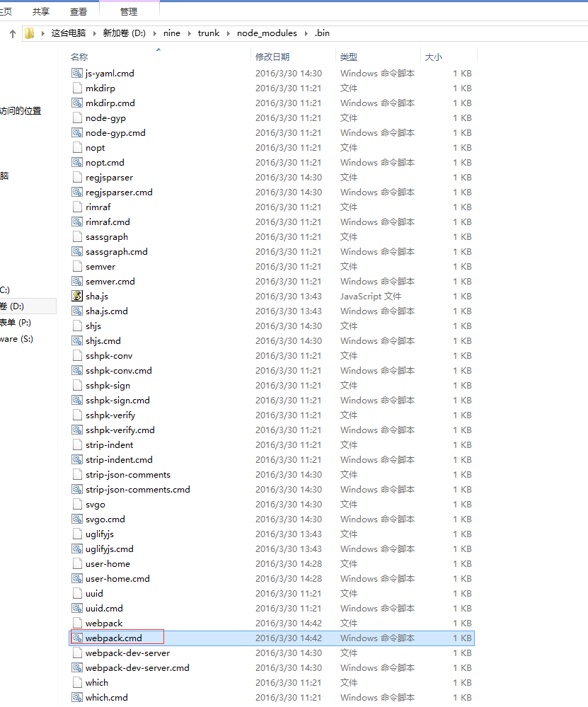Image resolution: width=588 pixels, height=707 pixels.
Task: Go to node_modules in breadcrumb
Action: pyautogui.click(x=267, y=33)
